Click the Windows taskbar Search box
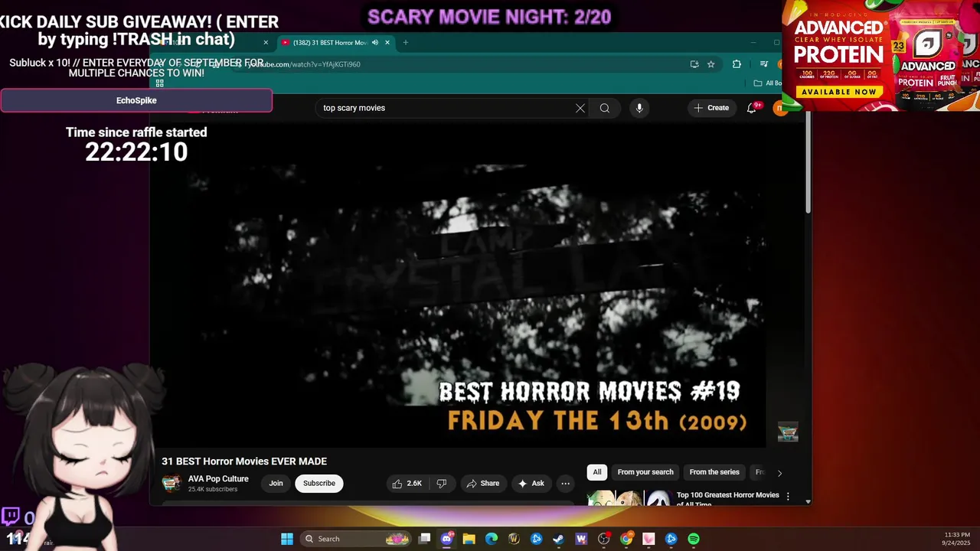Viewport: 980px width, 551px height. click(x=357, y=539)
